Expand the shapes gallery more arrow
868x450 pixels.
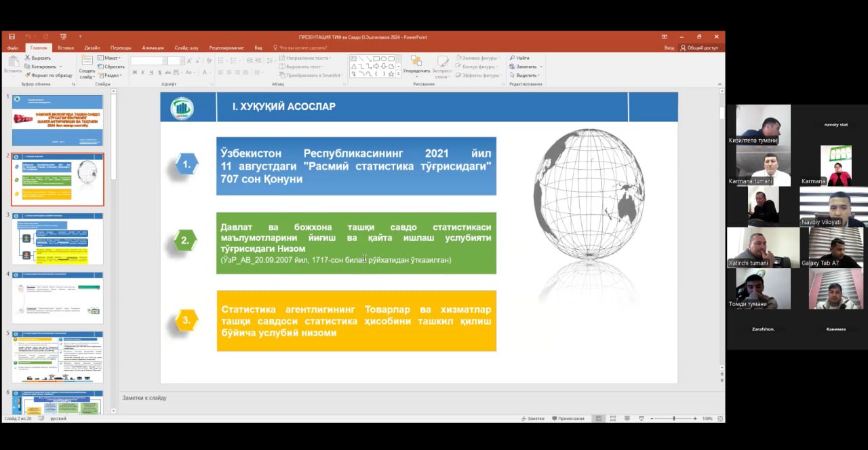398,75
